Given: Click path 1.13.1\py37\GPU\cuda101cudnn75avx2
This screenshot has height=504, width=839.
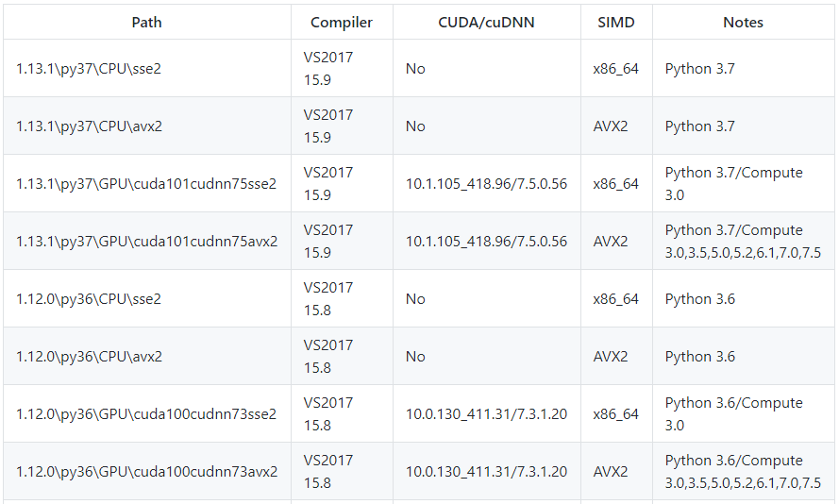Looking at the screenshot, I should [146, 242].
